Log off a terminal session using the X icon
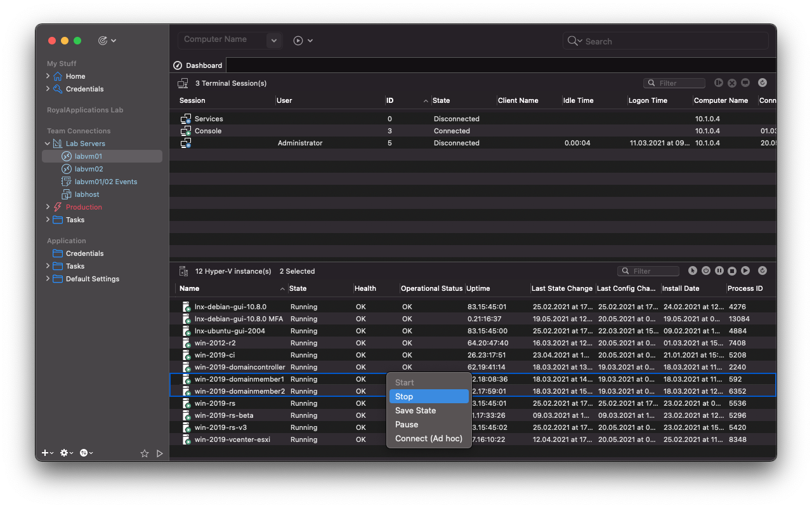Viewport: 812px width, 508px height. pyautogui.click(x=732, y=83)
